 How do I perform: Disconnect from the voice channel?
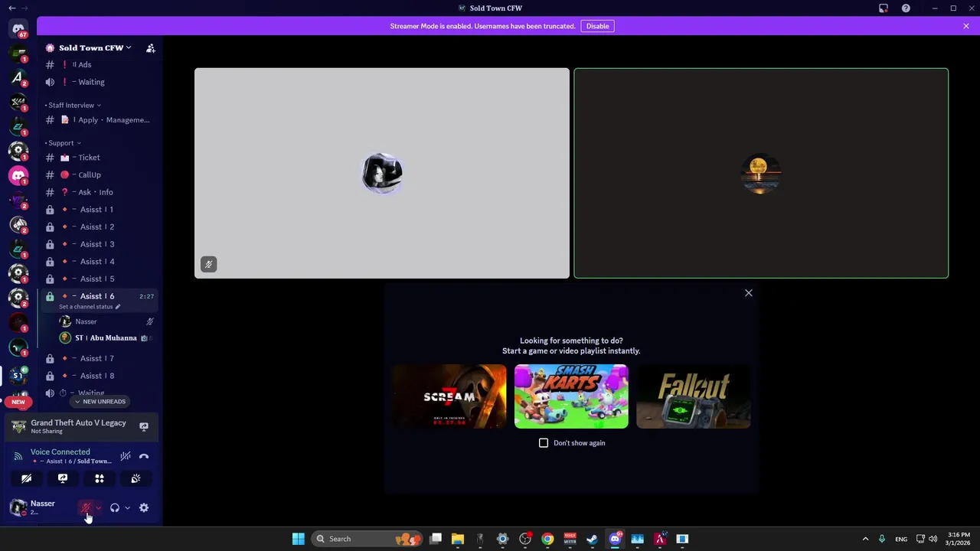(x=144, y=456)
